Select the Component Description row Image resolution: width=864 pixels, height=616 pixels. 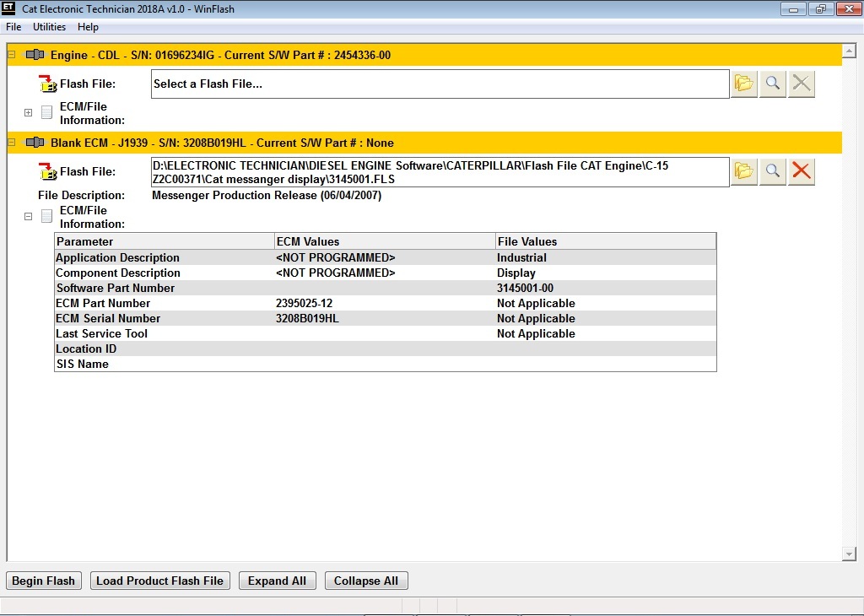(385, 273)
